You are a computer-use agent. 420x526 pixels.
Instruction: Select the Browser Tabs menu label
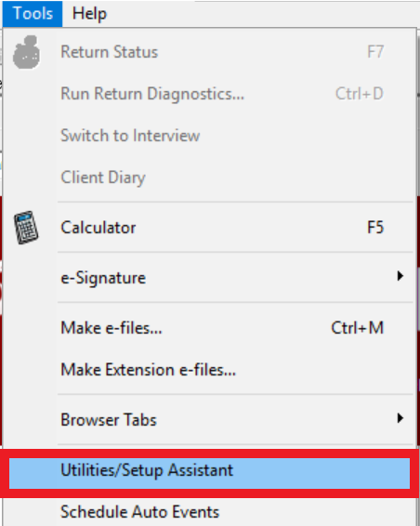point(109,420)
